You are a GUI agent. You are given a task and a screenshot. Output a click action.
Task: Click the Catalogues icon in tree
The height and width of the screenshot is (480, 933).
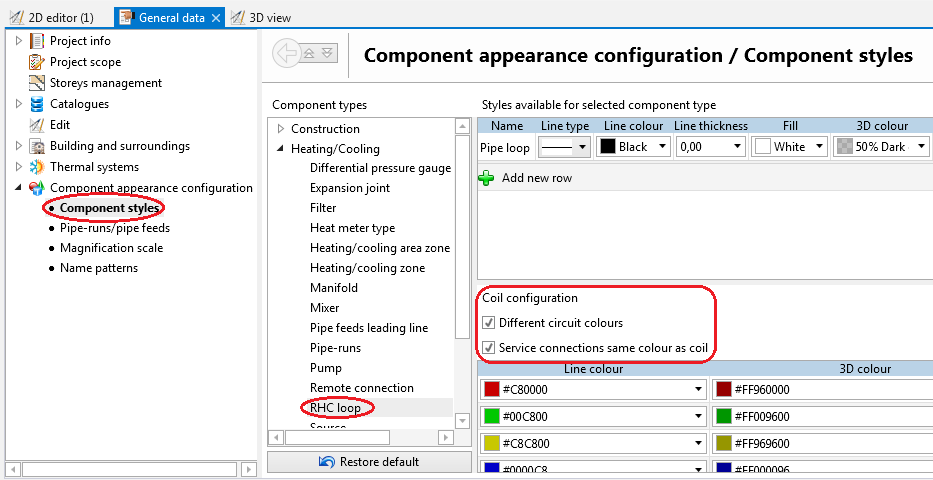point(38,104)
